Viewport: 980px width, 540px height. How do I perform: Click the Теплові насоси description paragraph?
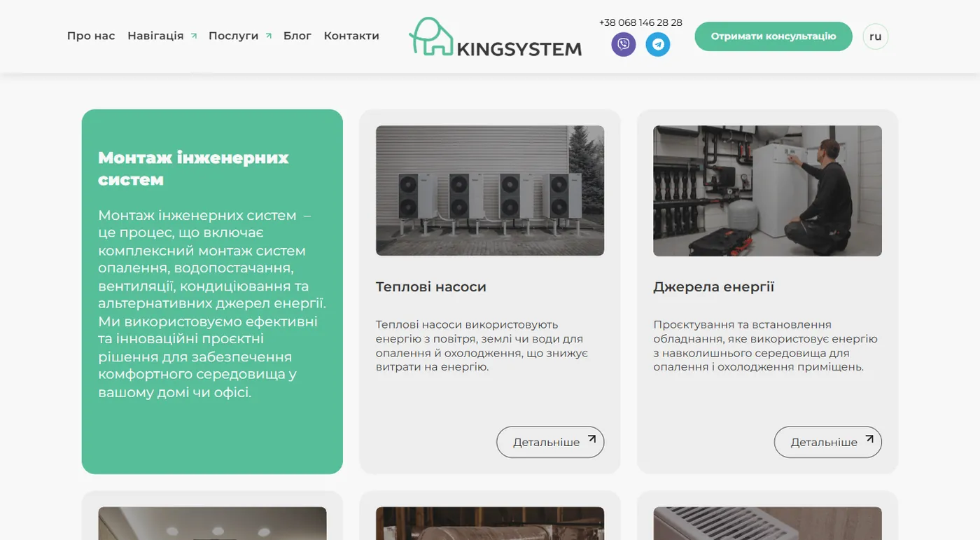tap(482, 345)
